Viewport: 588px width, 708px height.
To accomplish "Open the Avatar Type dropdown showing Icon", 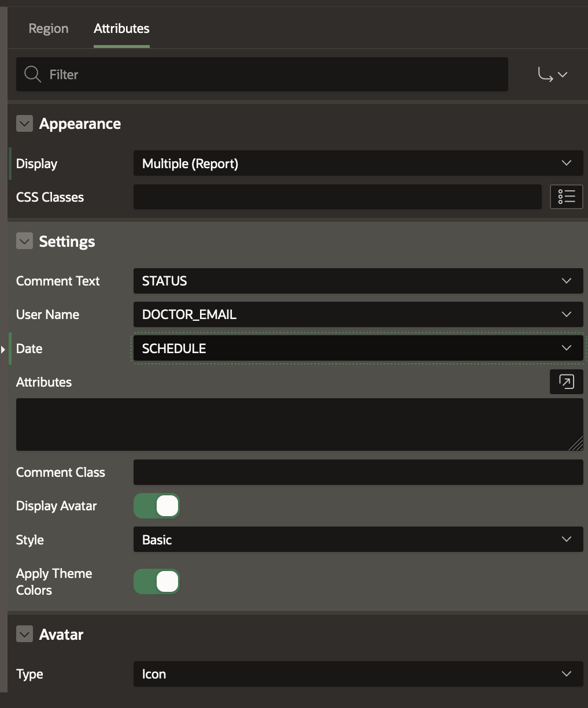I will 358,674.
